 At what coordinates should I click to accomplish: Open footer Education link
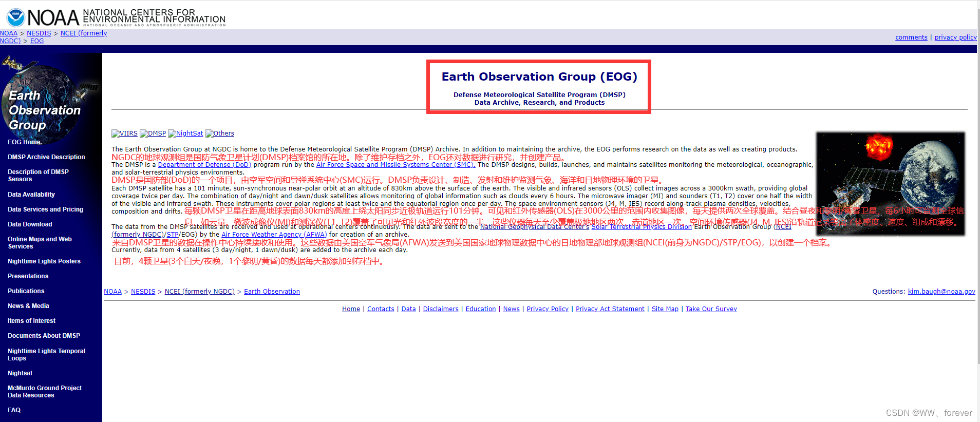pyautogui.click(x=481, y=309)
